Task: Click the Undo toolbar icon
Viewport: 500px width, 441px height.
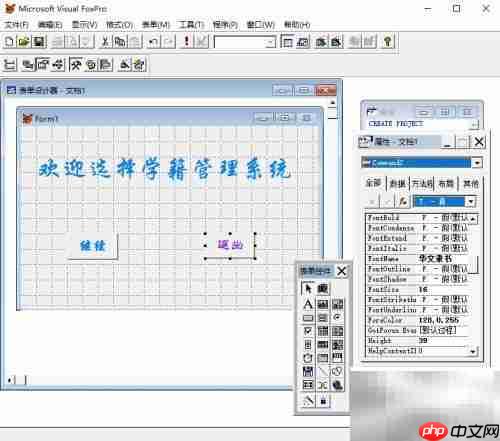Action: (153, 42)
